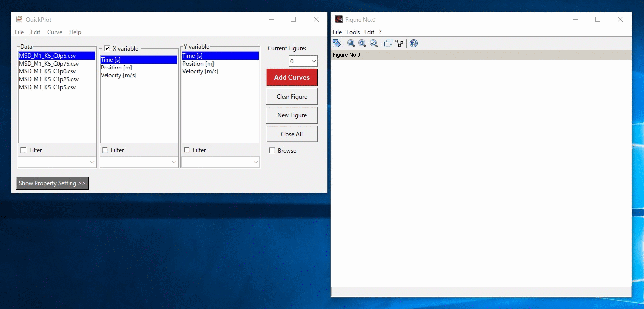Click the Figure No.0 window title icon
The image size is (644, 309).
coord(339,19)
